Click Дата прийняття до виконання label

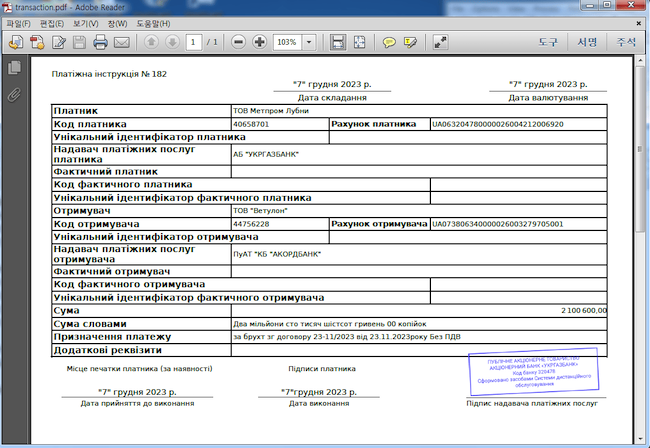click(x=137, y=403)
